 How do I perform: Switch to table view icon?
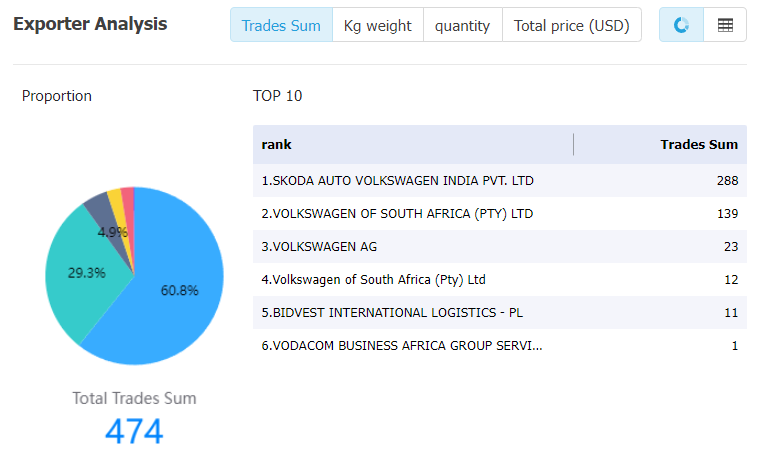725,25
